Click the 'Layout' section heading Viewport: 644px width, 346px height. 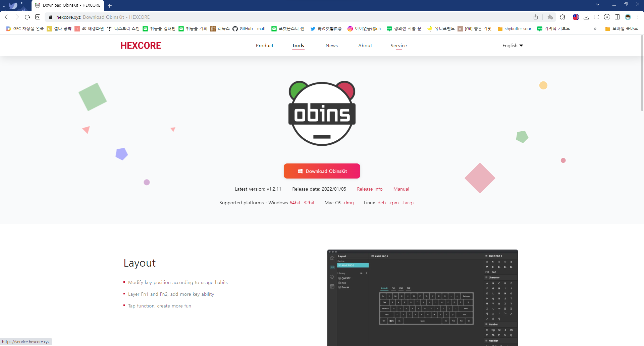[x=140, y=263]
